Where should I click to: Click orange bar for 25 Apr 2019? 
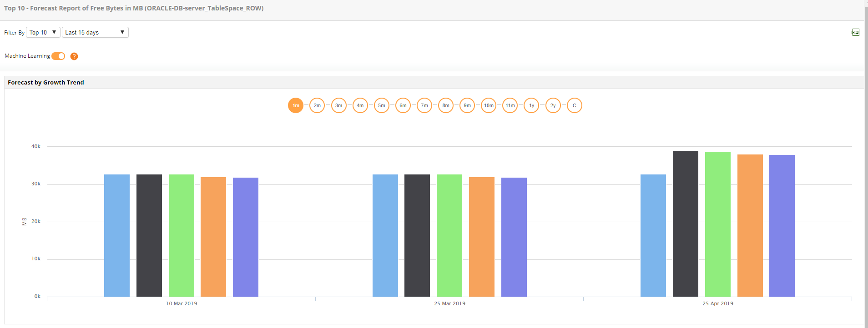coord(750,225)
